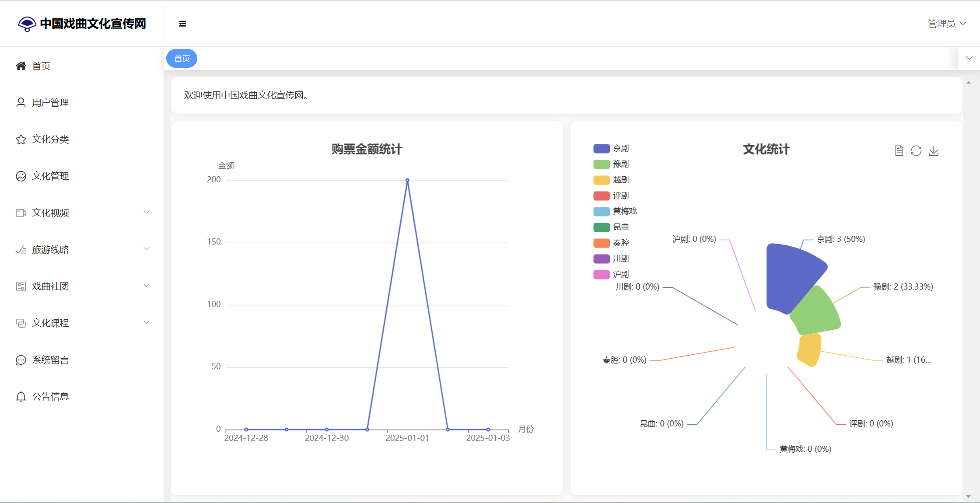Click the refresh icon in 文化统计 chart
The height and width of the screenshot is (503, 980).
916,151
